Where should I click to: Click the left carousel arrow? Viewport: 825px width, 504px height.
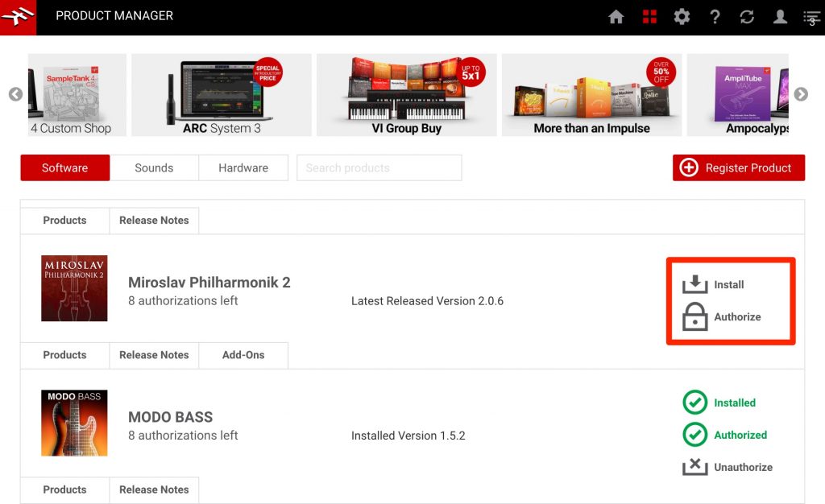point(15,94)
